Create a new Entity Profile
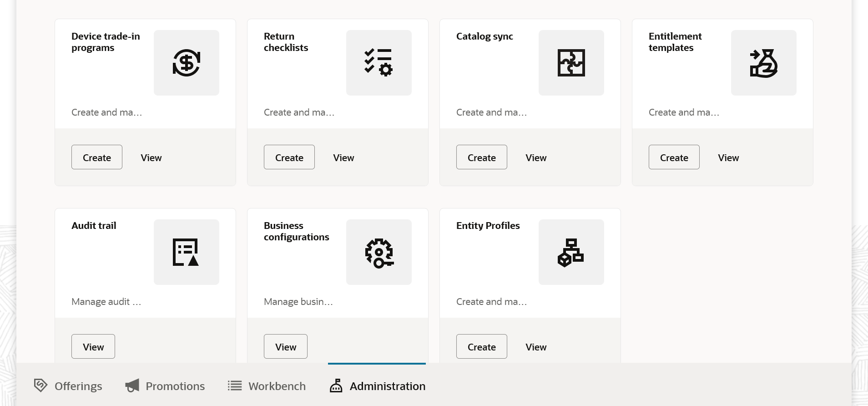This screenshot has width=868, height=406. [x=482, y=347]
